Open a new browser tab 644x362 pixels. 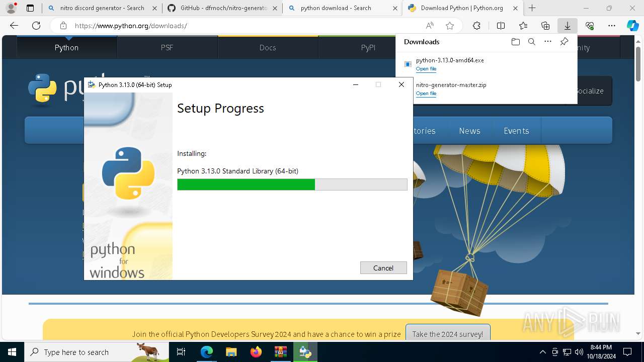coord(532,8)
